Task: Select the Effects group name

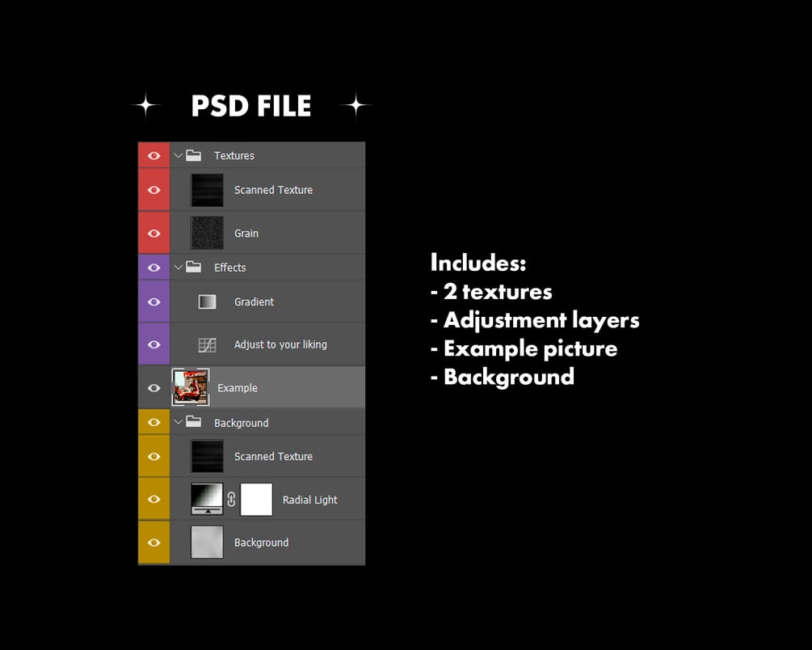Action: [x=230, y=268]
